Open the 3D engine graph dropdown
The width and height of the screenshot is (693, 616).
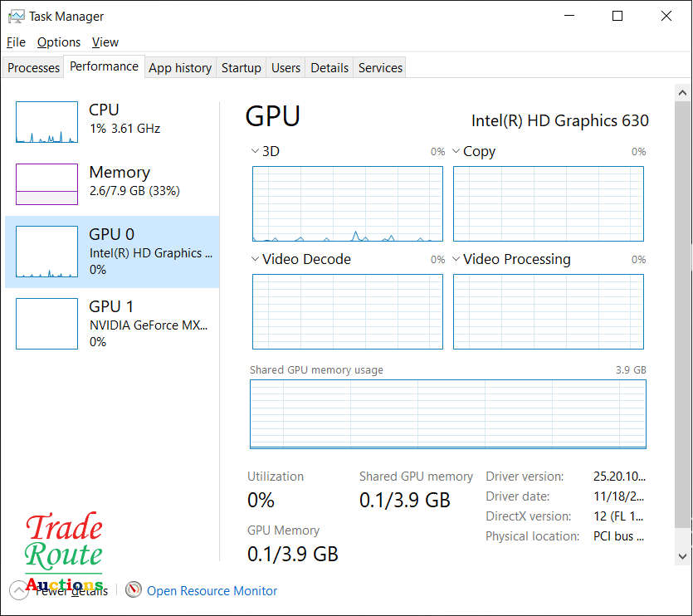click(x=256, y=152)
